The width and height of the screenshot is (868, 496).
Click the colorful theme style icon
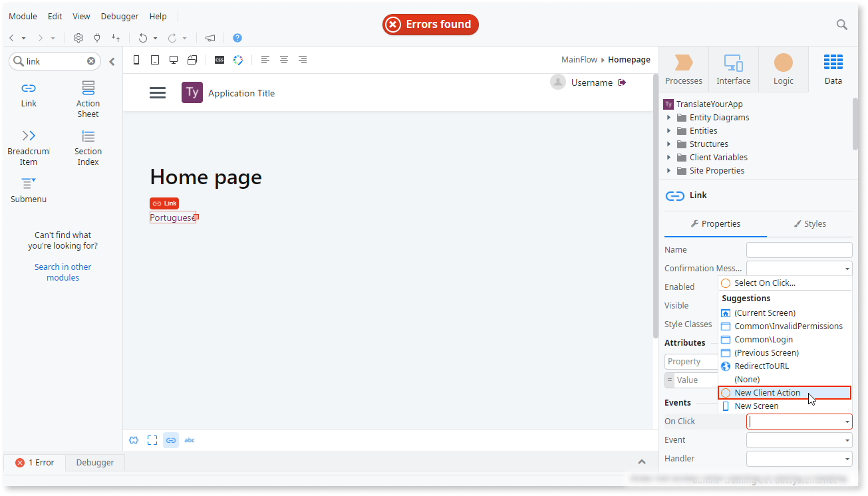237,60
